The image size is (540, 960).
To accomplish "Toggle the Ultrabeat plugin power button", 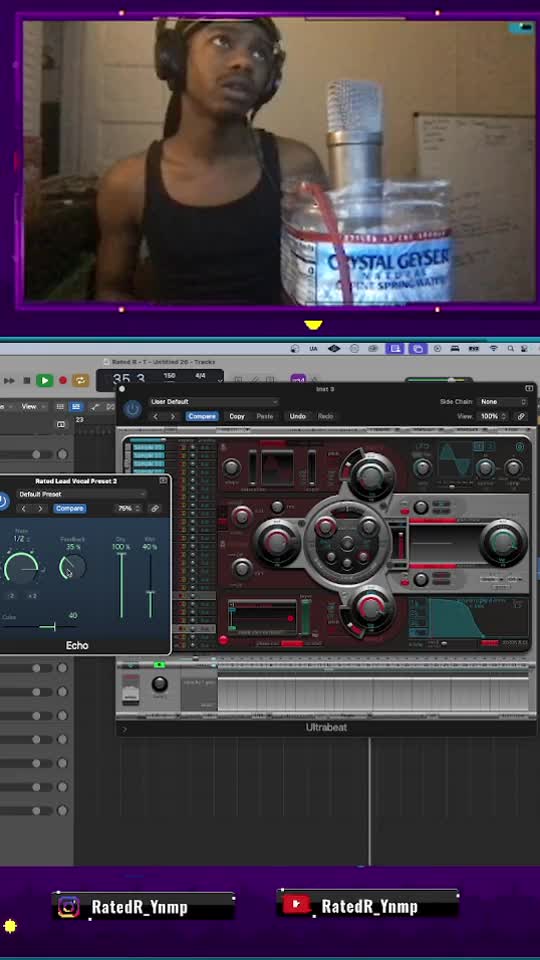I will (132, 409).
